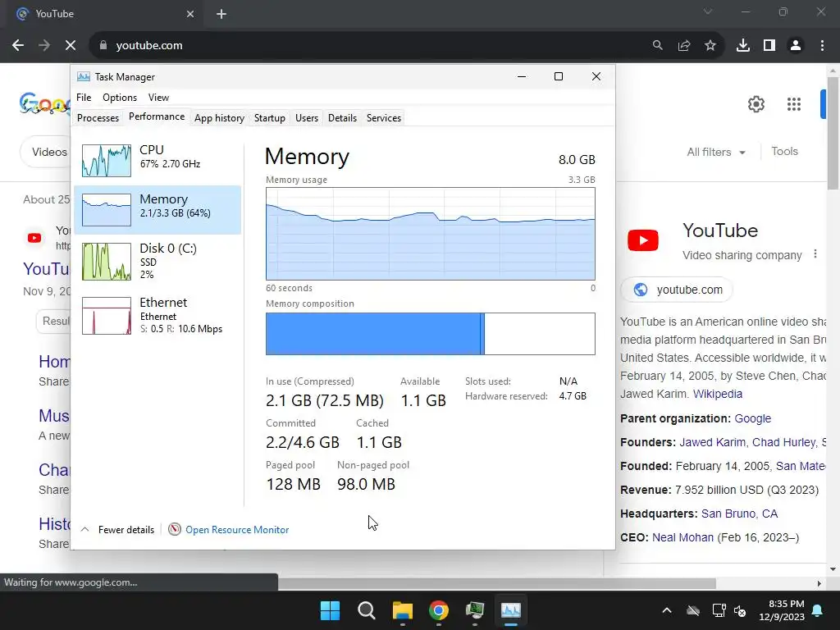
Task: Click Chrome icon in taskbar
Action: pos(439,610)
